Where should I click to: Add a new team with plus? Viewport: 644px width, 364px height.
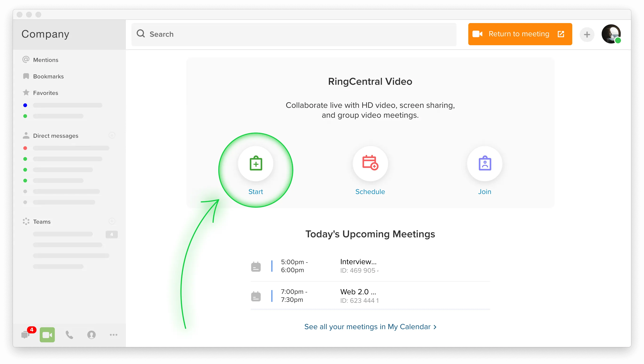click(x=112, y=221)
